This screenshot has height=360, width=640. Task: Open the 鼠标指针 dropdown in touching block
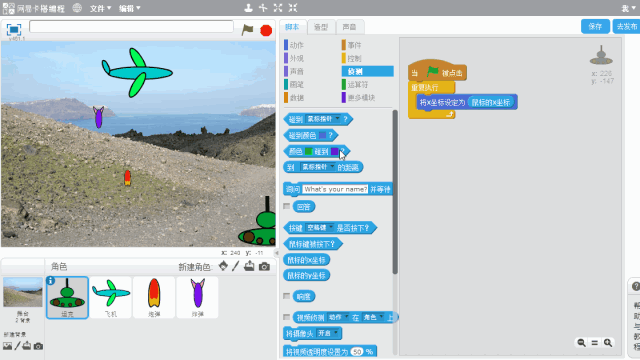click(323, 119)
